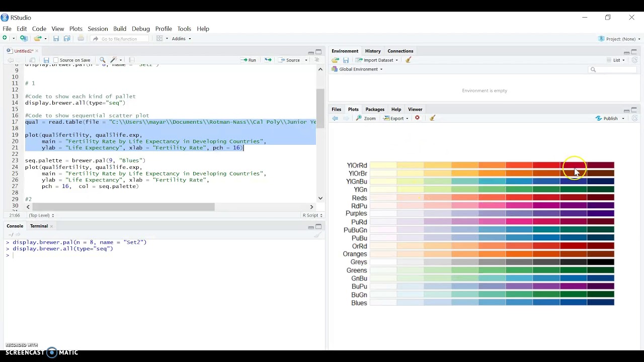
Task: Switch to the Connections tab
Action: coord(400,51)
